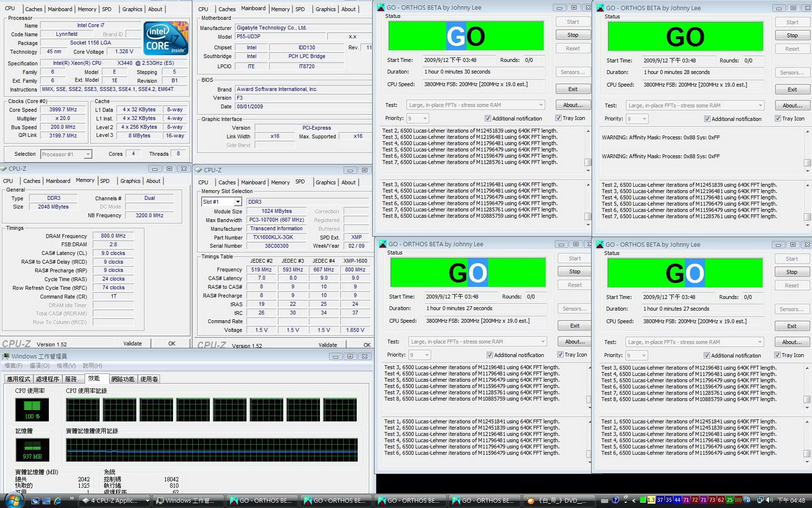Image resolution: width=812 pixels, height=508 pixels.
Task: Switch to Windows Task Manager taskbar button
Action: click(x=189, y=501)
